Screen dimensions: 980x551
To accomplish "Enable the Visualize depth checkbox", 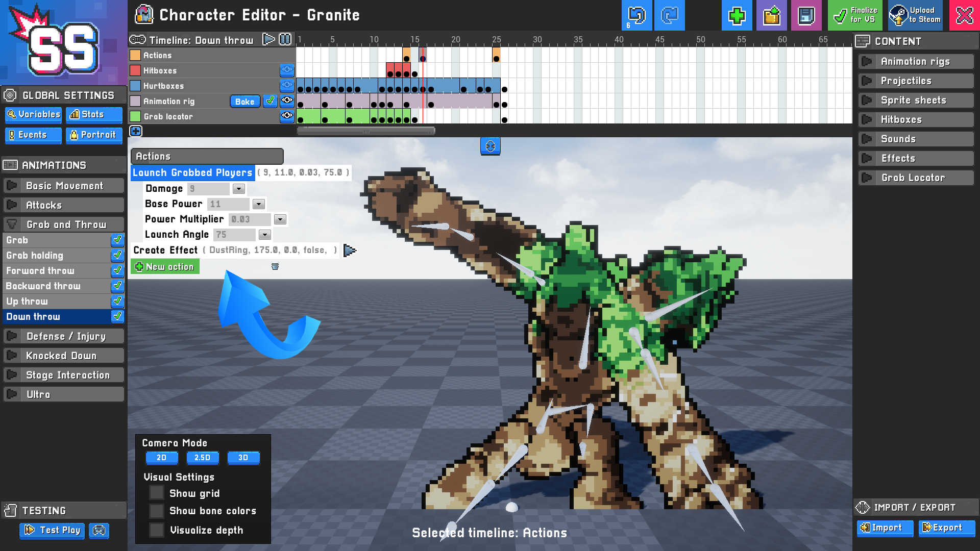I will (156, 530).
